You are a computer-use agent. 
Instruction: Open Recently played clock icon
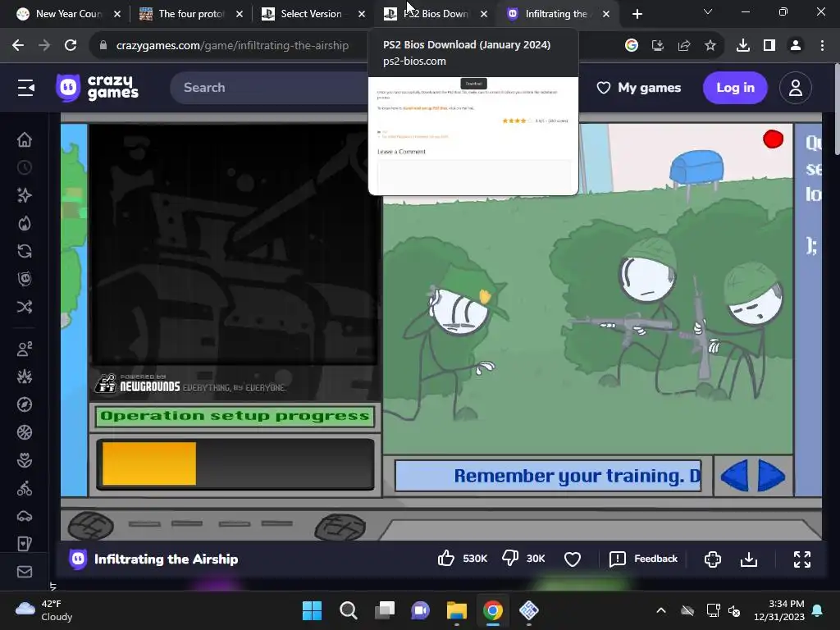24,167
